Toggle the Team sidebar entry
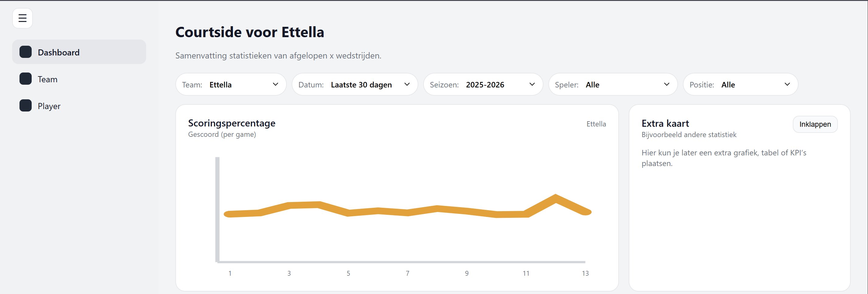 click(x=47, y=79)
